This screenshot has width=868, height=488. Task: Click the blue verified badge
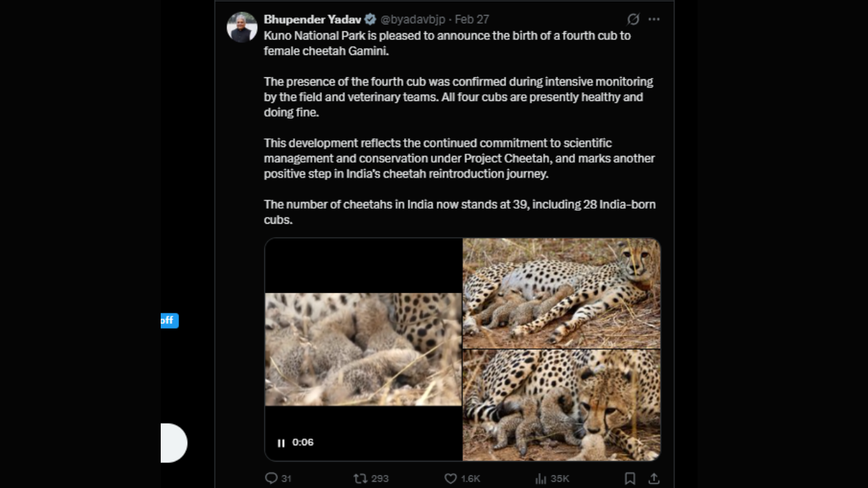point(370,20)
